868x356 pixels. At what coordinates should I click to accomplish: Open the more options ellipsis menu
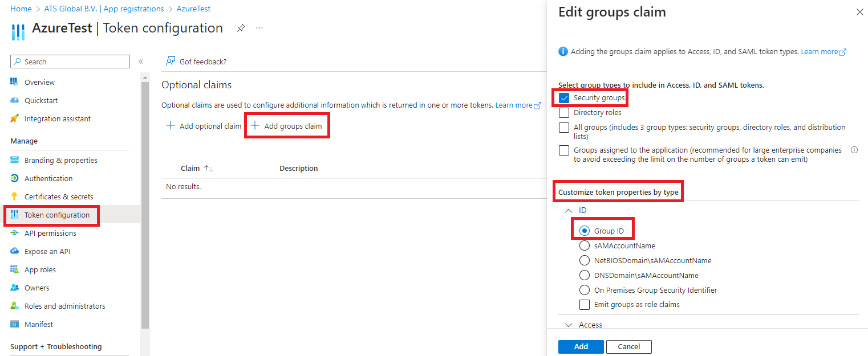(x=259, y=28)
